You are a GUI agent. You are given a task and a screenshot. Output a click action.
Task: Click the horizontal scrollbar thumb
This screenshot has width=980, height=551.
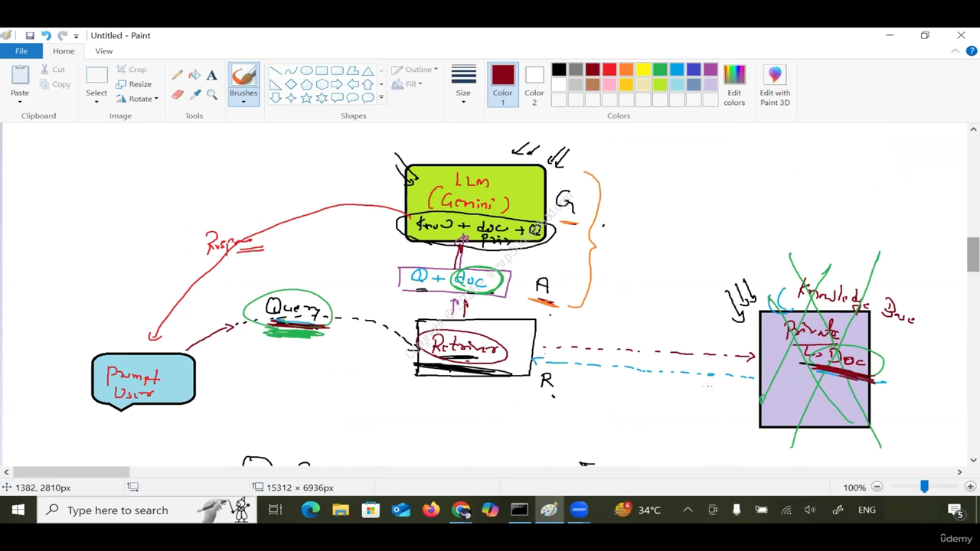point(71,472)
